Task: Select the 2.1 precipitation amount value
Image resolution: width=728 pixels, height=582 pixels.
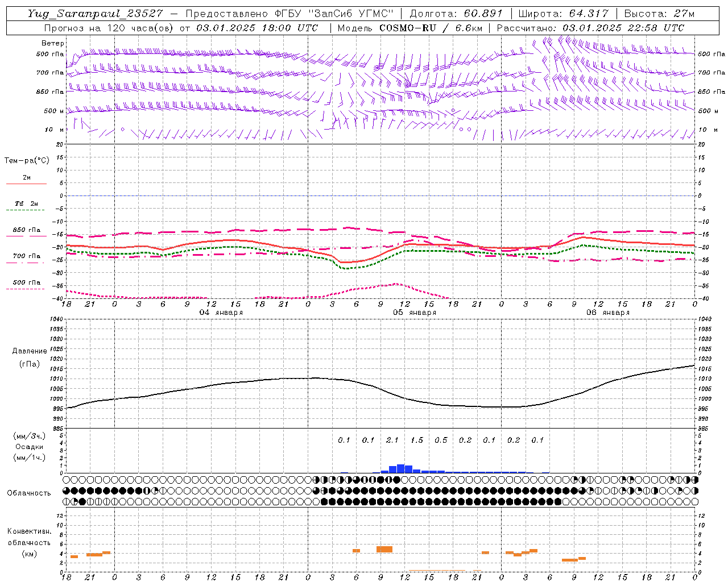Action: [x=392, y=440]
